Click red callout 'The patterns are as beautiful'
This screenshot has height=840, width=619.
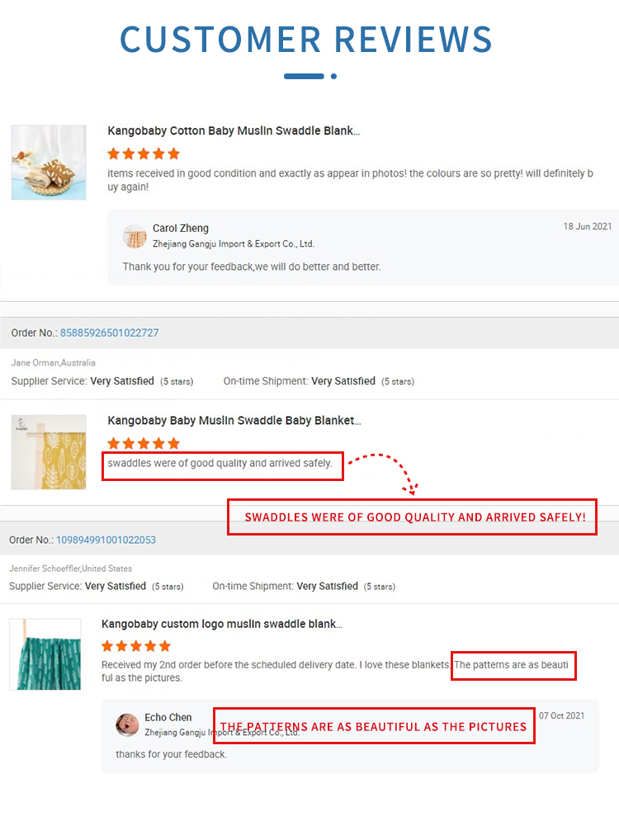(x=374, y=726)
